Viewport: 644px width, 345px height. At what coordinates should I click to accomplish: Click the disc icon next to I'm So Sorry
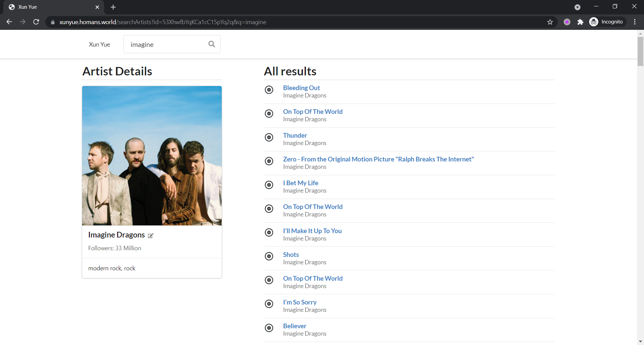coord(269,304)
